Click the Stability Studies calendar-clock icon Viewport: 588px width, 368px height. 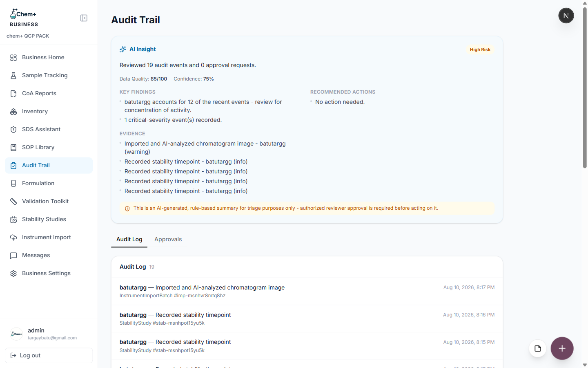pyautogui.click(x=13, y=220)
